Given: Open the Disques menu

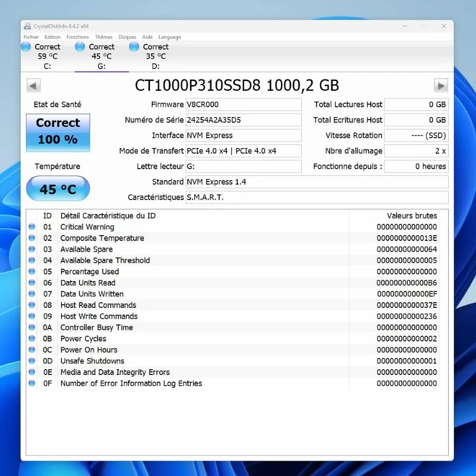Looking at the screenshot, I should click(x=127, y=37).
